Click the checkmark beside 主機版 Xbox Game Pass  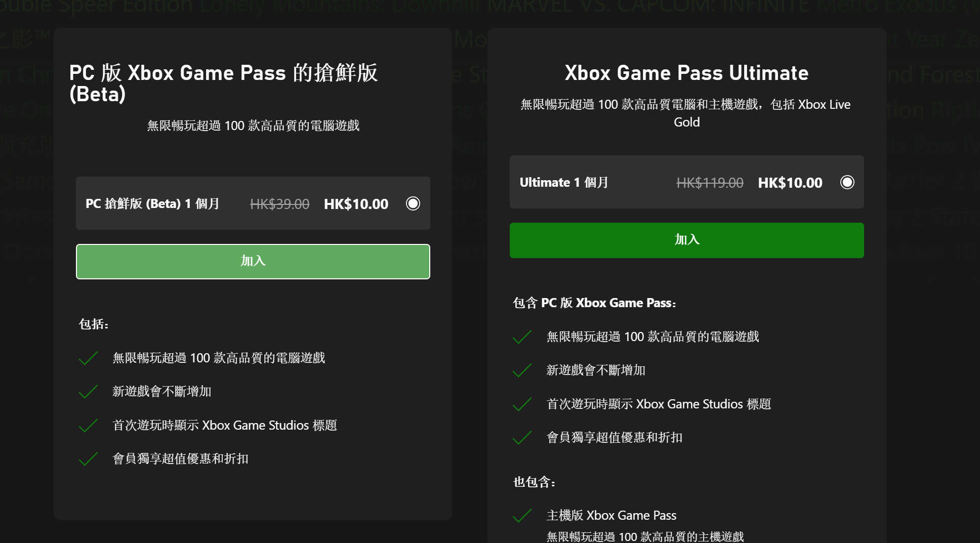point(521,515)
